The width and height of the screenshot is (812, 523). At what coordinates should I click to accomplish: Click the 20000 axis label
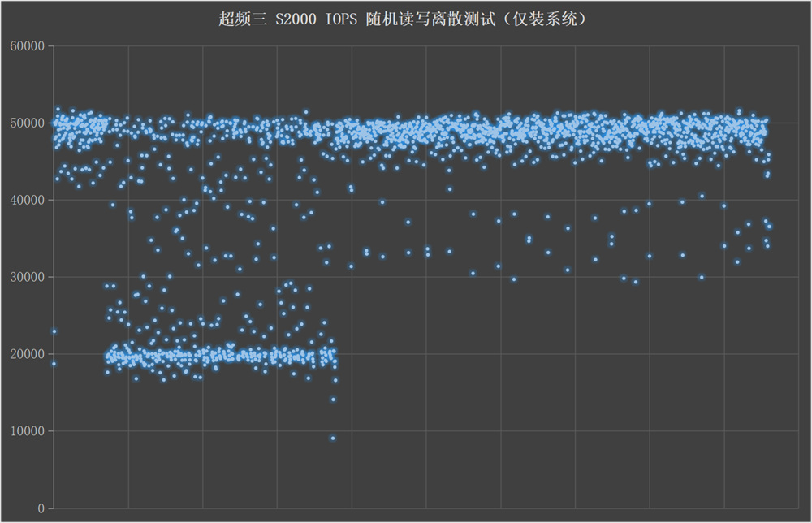click(28, 354)
